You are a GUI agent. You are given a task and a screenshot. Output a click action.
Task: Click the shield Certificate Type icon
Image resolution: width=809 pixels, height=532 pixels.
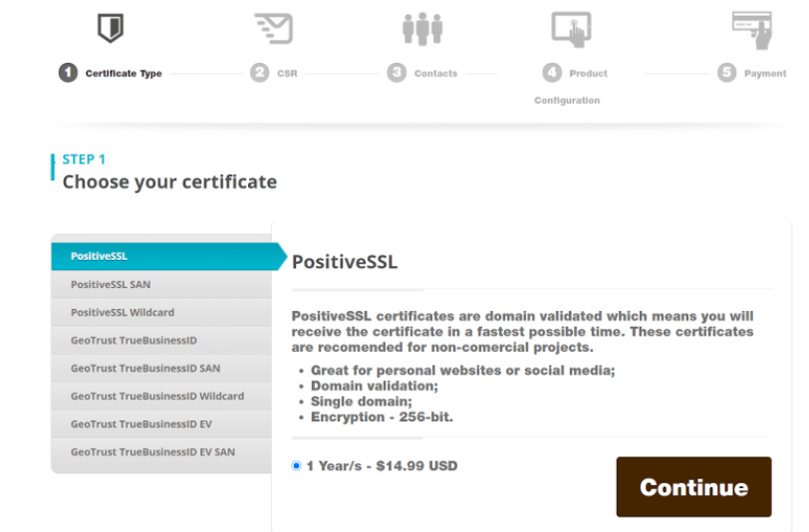pyautogui.click(x=110, y=28)
